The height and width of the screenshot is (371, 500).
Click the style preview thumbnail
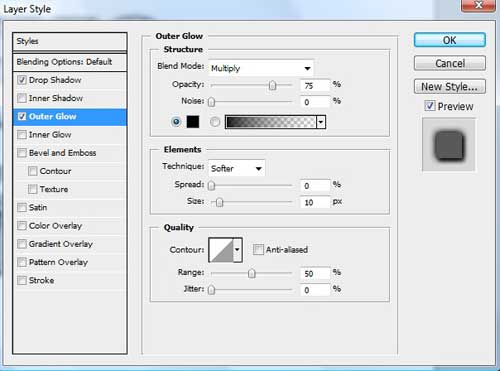(449, 145)
